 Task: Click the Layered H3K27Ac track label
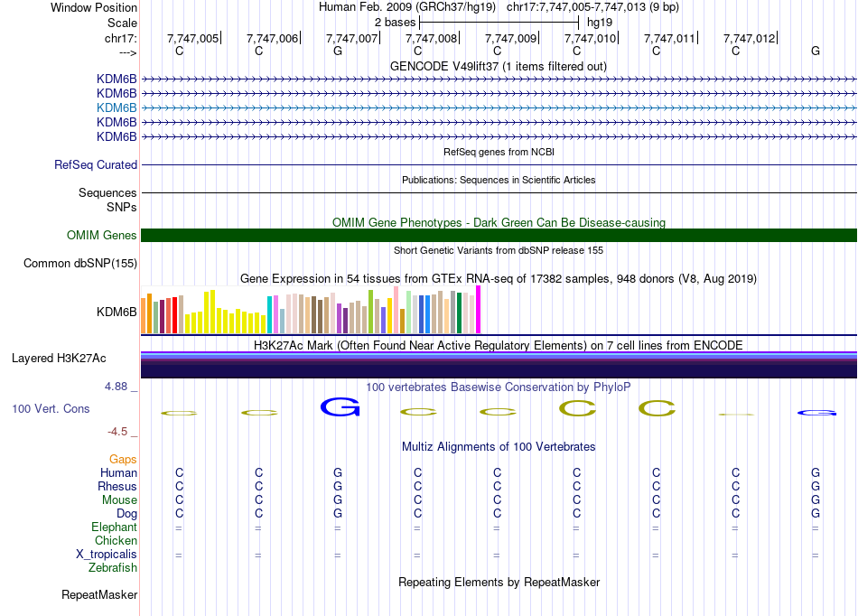59,359
